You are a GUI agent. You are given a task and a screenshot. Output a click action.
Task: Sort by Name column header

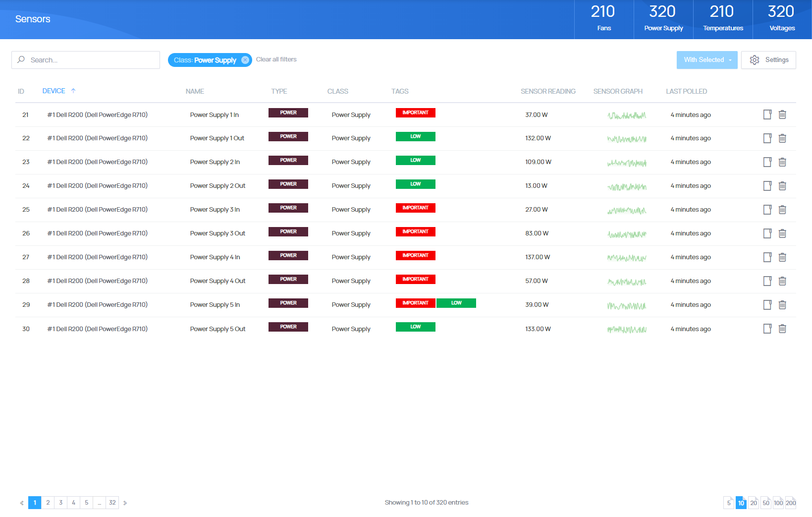coord(195,91)
